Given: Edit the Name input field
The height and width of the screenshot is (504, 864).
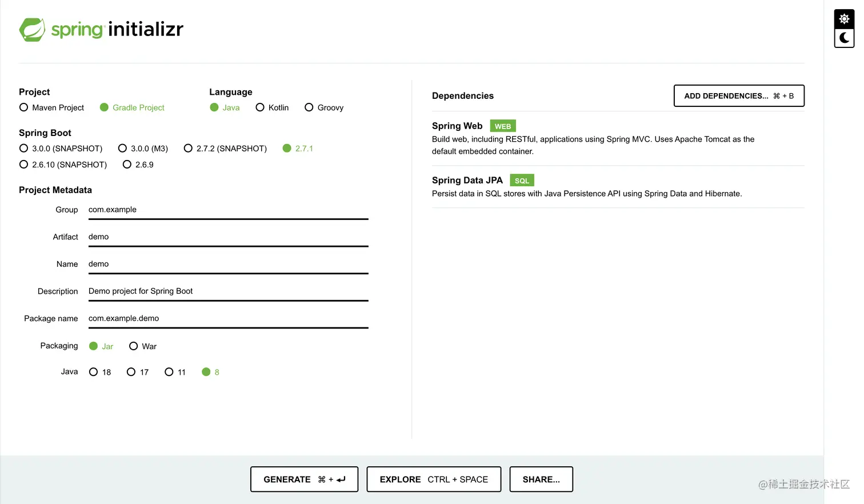Looking at the screenshot, I should tap(229, 264).
